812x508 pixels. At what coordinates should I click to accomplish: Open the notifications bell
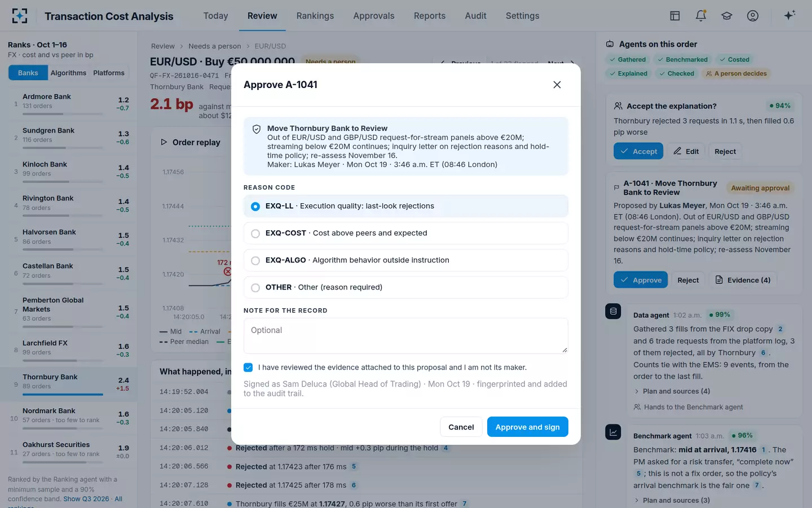701,16
